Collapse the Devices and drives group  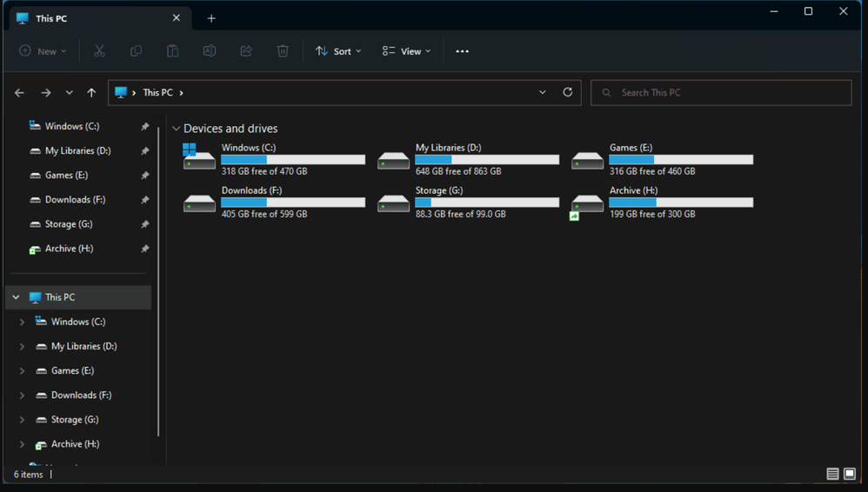[x=176, y=129]
